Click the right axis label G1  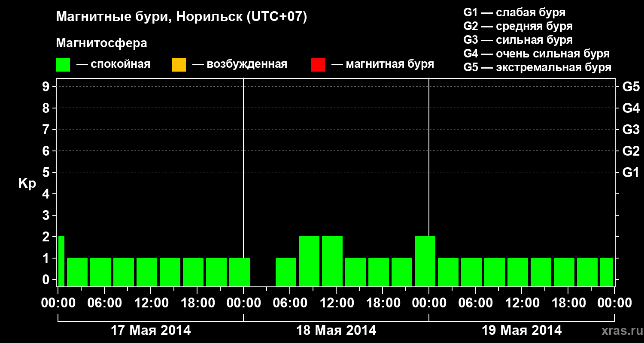[631, 172]
